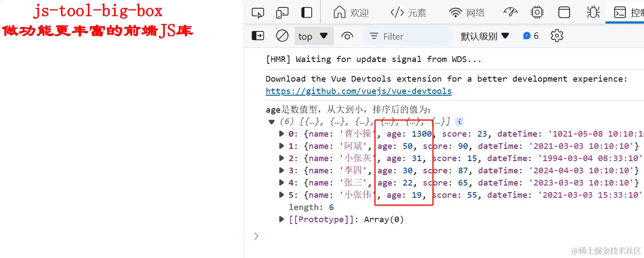
Task: Expand array item 5 小张伟
Action: coord(282,195)
